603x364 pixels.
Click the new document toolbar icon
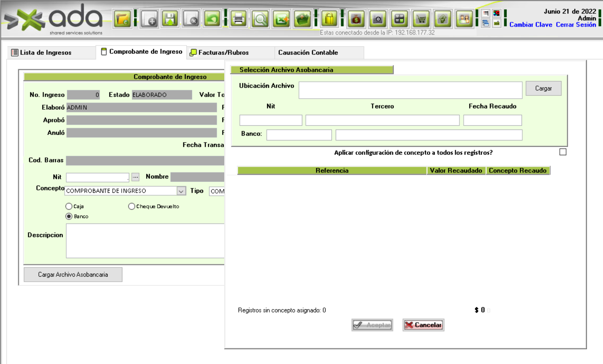[x=149, y=19]
